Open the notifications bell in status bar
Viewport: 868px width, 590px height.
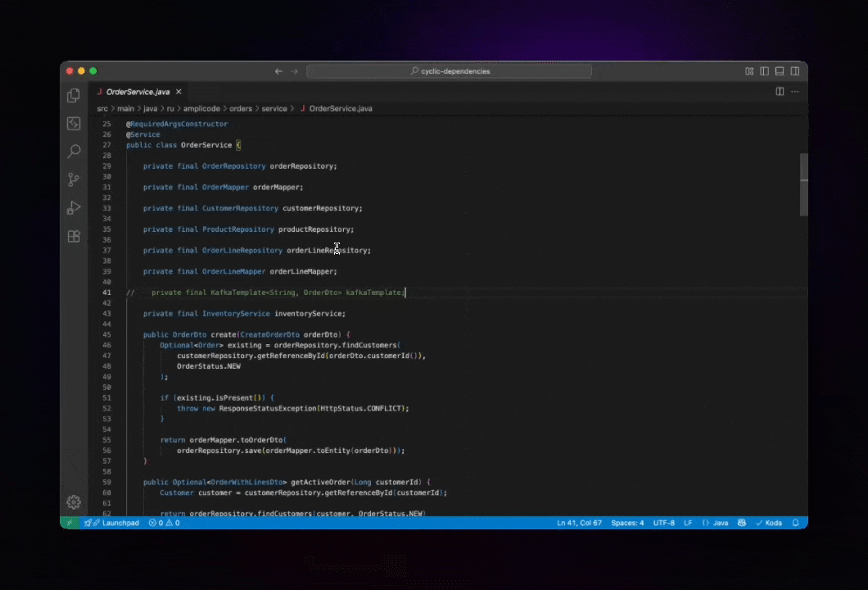pos(795,523)
